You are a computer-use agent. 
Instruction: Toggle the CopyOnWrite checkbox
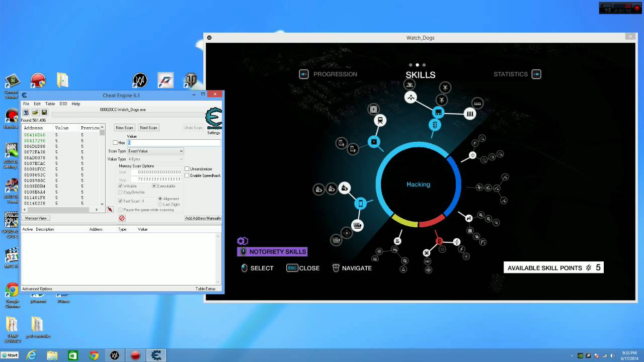[x=120, y=192]
